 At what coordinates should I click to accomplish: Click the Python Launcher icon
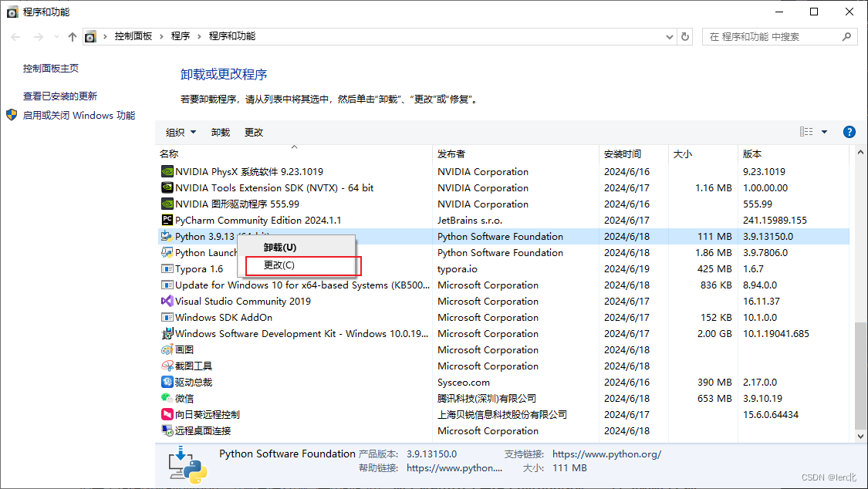167,252
